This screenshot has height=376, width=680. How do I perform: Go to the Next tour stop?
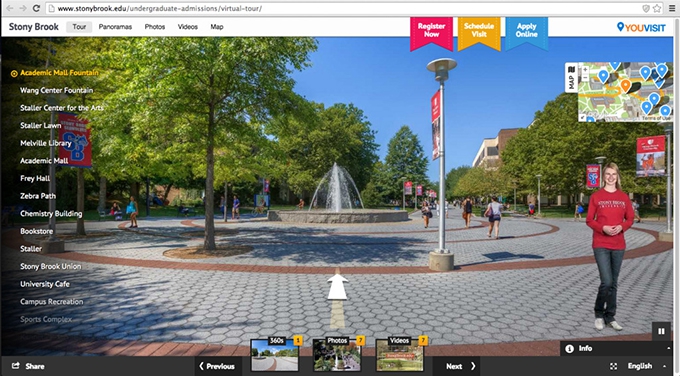(x=461, y=366)
